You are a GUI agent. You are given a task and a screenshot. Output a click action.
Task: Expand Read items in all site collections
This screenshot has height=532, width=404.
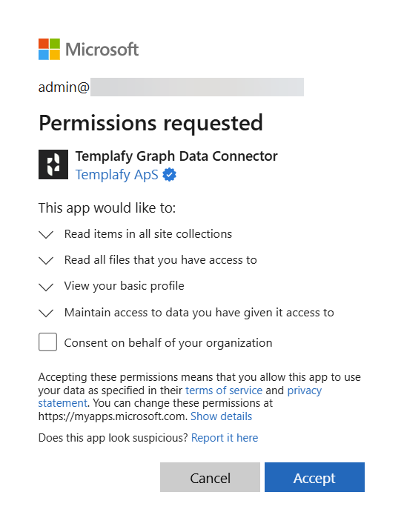tap(46, 234)
